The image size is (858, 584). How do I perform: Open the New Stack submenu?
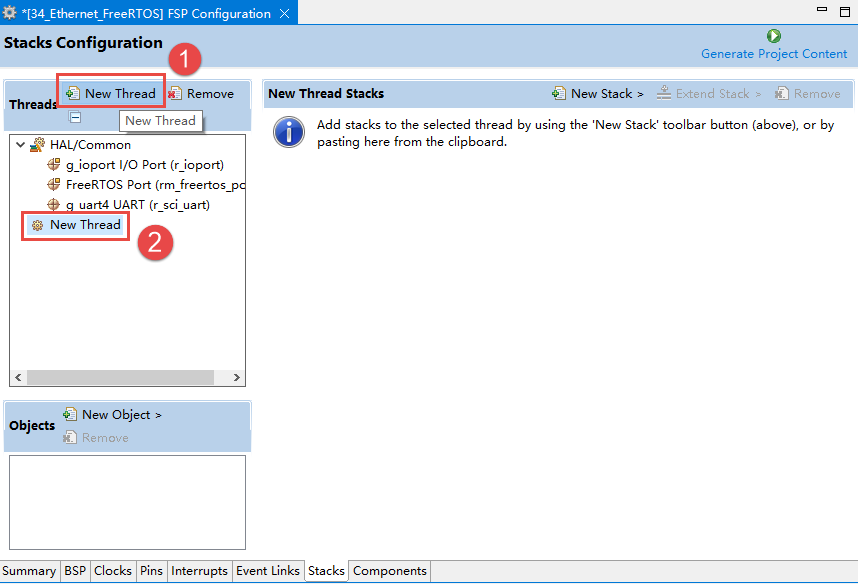(640, 94)
